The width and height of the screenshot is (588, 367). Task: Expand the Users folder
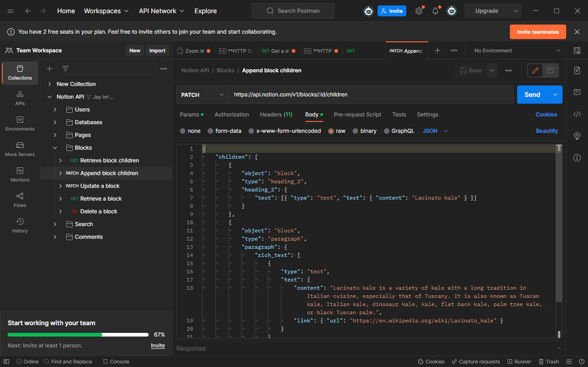pos(55,110)
